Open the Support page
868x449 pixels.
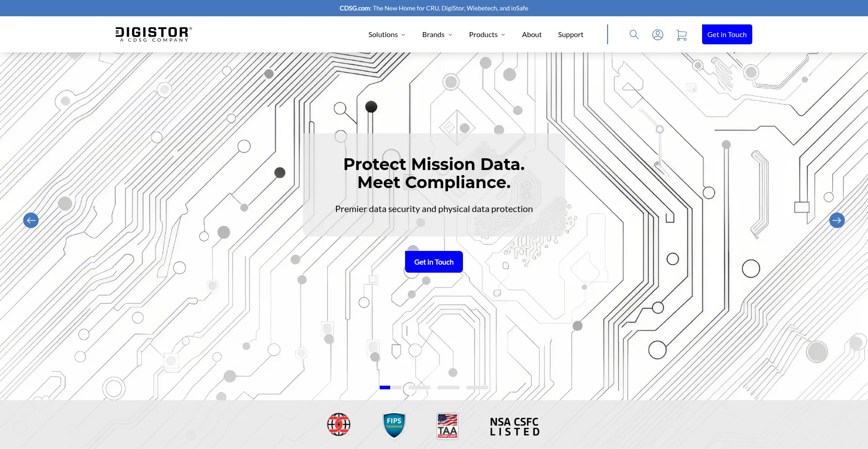click(571, 34)
